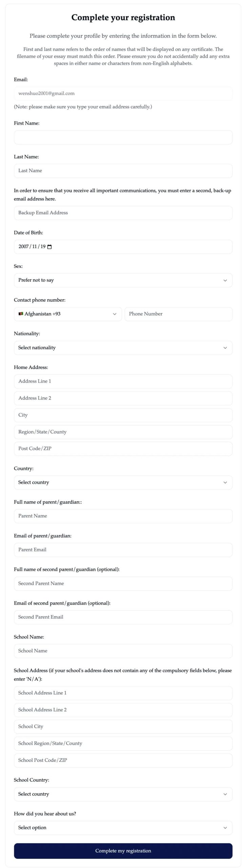Click the Complete my registration button
Image resolution: width=247 pixels, height=868 pixels.
[123, 851]
